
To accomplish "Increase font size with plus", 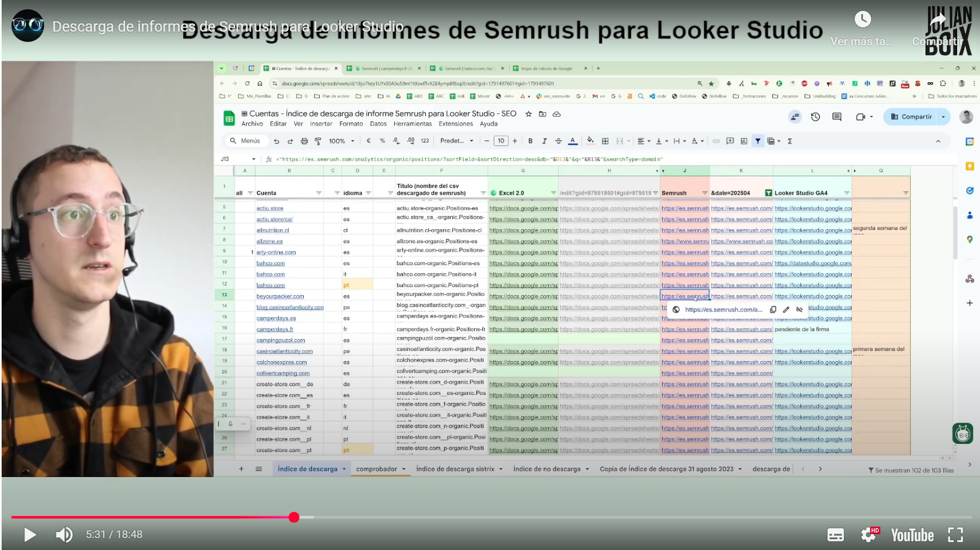I will 515,141.
